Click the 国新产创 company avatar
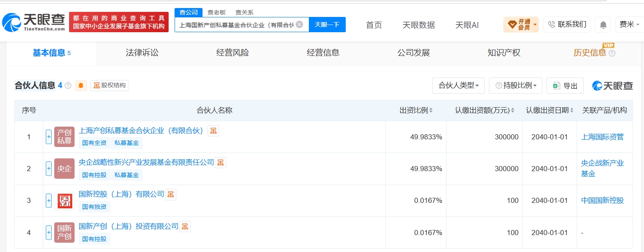The width and height of the screenshot is (644, 252). 64,233
